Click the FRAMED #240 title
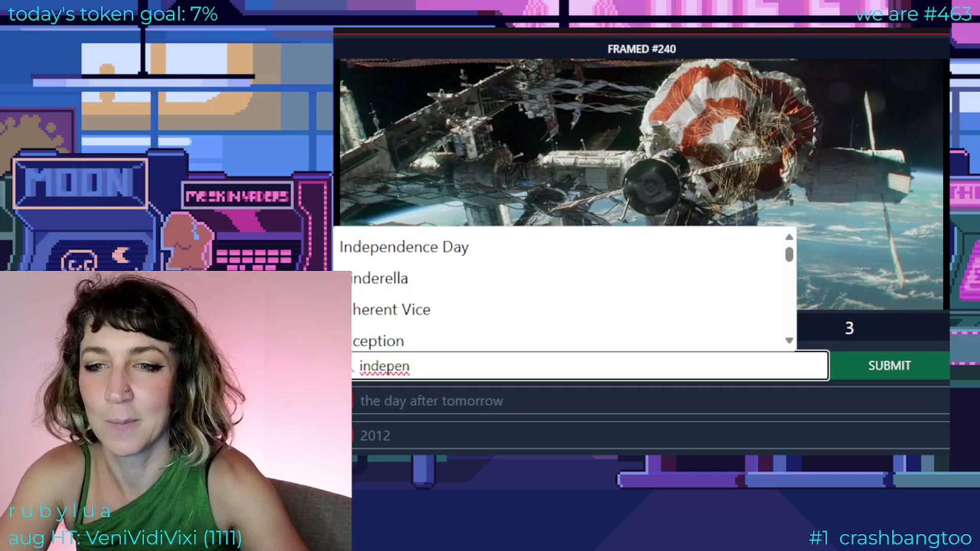Screen dimensions: 980x551 coord(642,49)
